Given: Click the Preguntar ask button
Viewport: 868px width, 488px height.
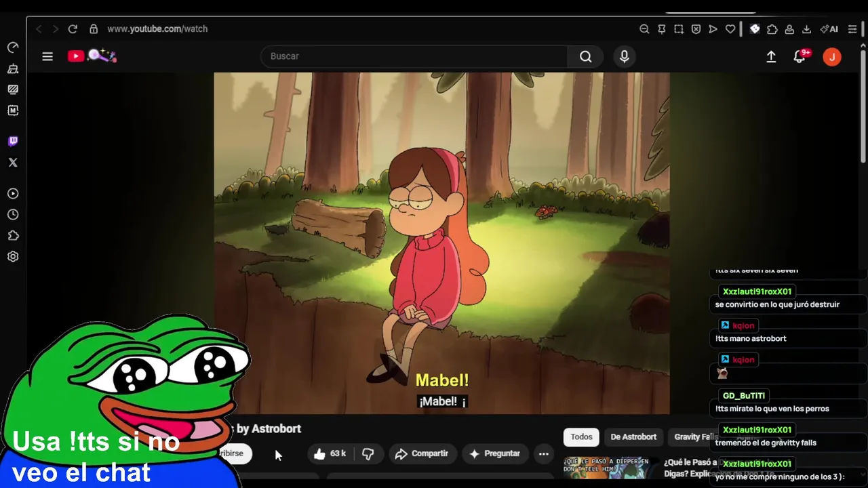Looking at the screenshot, I should click(x=495, y=453).
